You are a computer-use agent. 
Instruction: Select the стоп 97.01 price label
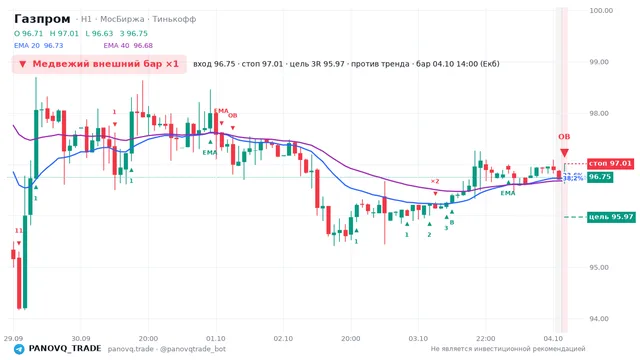point(611,164)
